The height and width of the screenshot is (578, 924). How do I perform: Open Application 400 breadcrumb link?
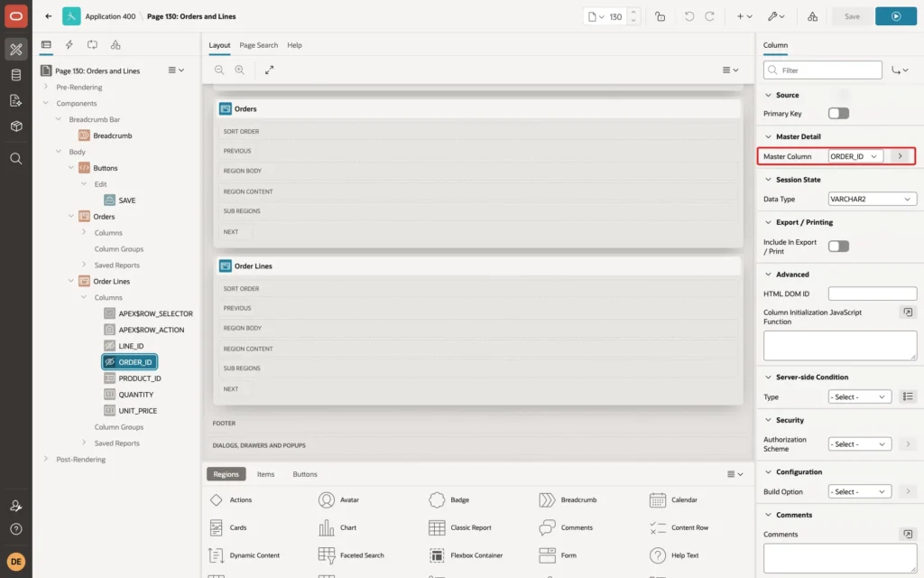[110, 16]
